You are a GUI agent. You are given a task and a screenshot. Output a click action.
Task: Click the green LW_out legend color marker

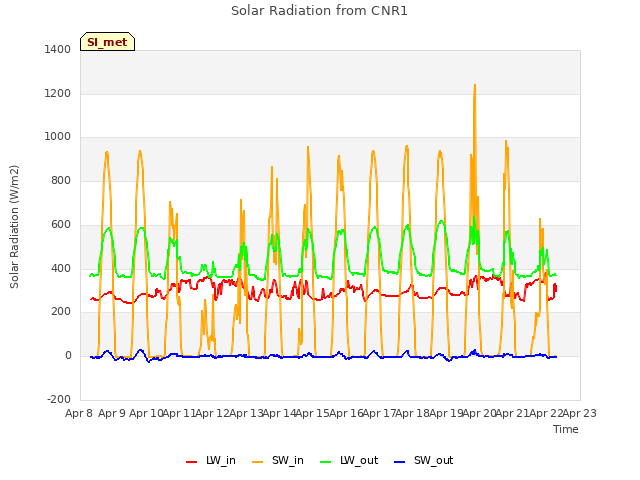326,462
